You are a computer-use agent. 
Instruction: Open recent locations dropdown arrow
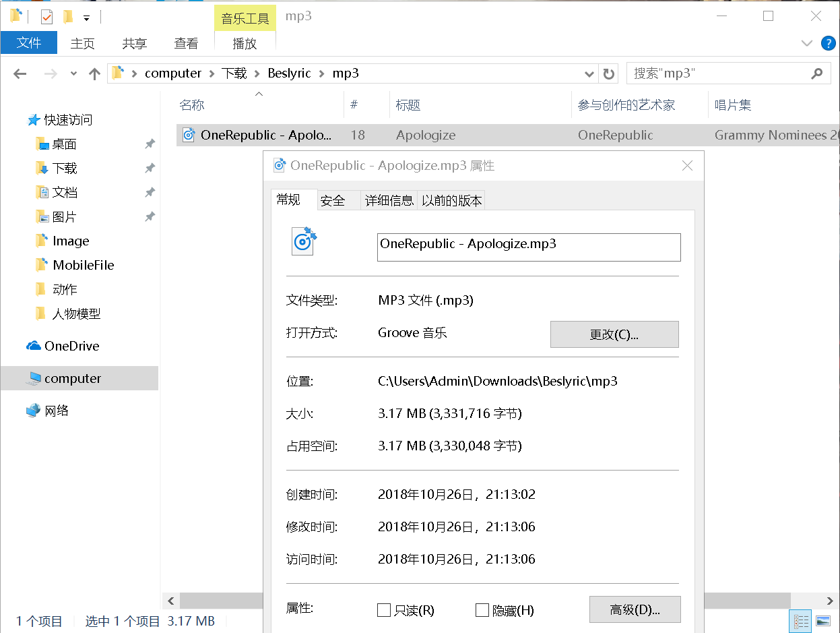coord(74,74)
